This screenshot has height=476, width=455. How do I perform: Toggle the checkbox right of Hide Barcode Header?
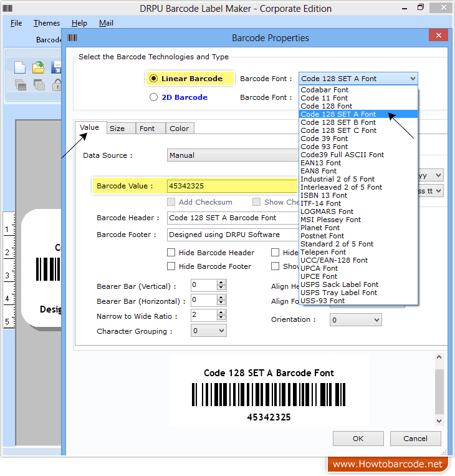pos(275,253)
